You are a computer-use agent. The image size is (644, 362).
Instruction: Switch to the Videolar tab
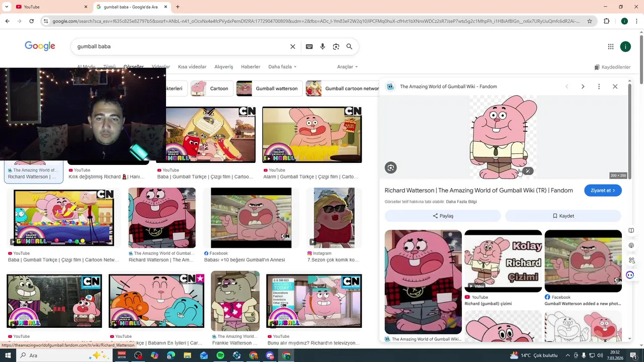tap(160, 67)
